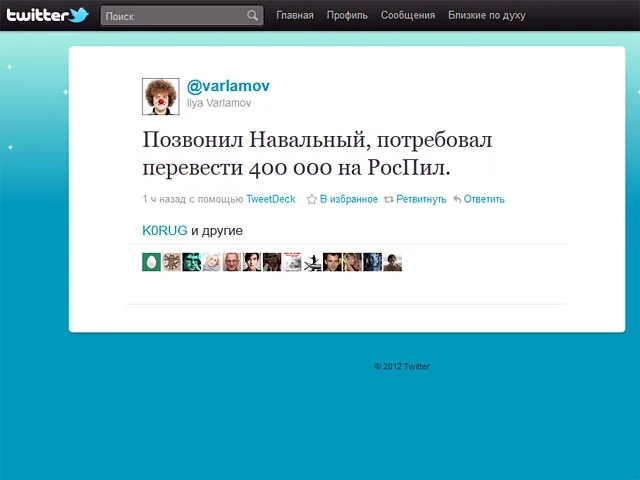
Task: Open the Близкие по духу menu item
Action: click(487, 15)
